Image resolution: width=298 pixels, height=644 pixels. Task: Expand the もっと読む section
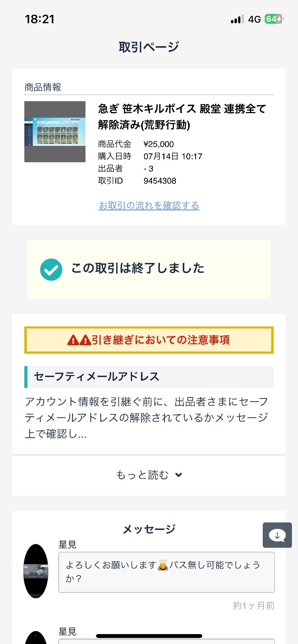click(143, 475)
